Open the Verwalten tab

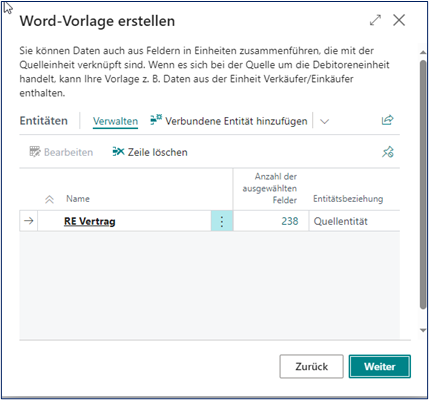pos(115,121)
